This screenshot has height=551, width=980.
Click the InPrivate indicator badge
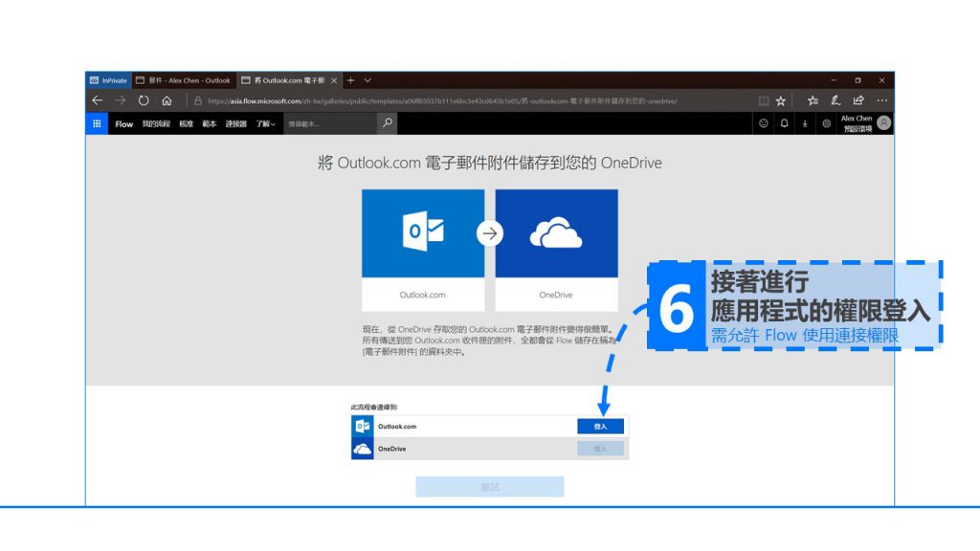pos(108,80)
